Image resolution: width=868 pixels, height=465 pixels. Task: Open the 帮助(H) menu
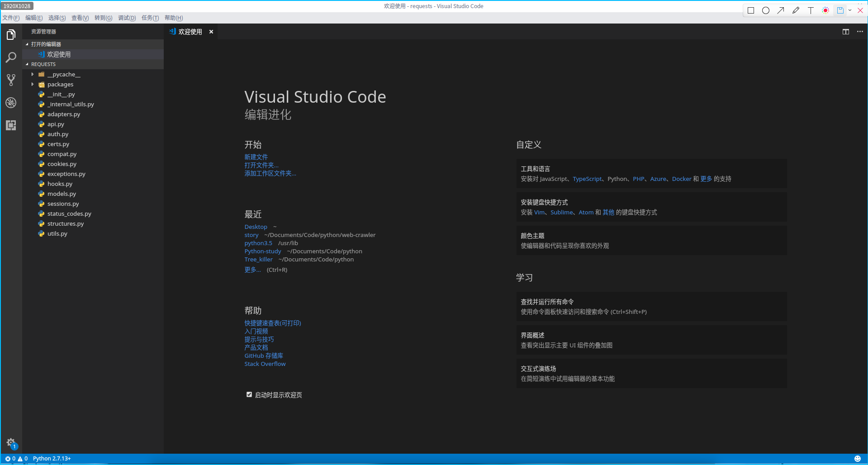coord(174,18)
